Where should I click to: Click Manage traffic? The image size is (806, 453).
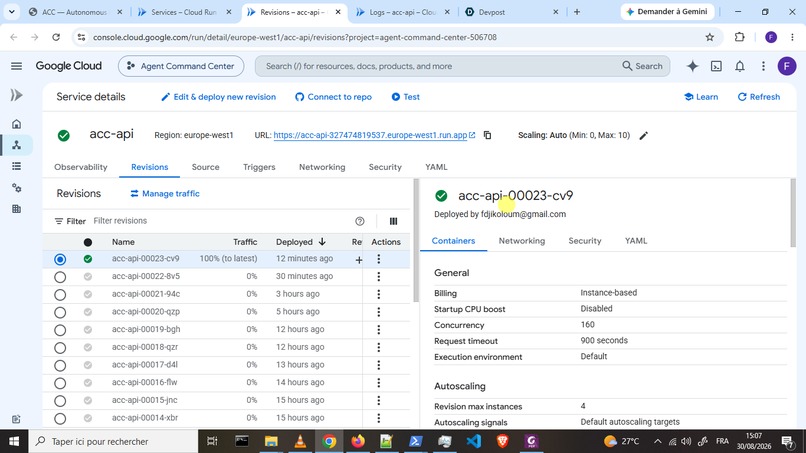click(x=165, y=194)
